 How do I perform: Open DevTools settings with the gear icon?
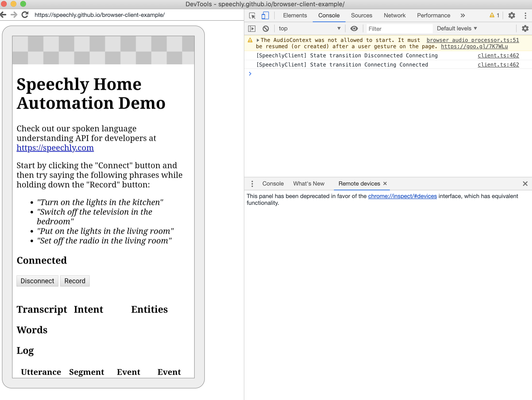[512, 15]
